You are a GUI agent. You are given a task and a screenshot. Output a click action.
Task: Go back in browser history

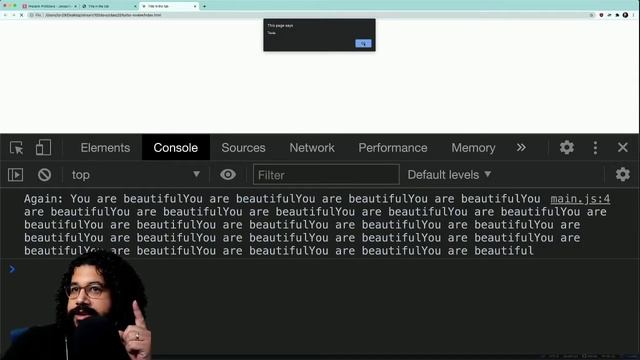(5, 15)
